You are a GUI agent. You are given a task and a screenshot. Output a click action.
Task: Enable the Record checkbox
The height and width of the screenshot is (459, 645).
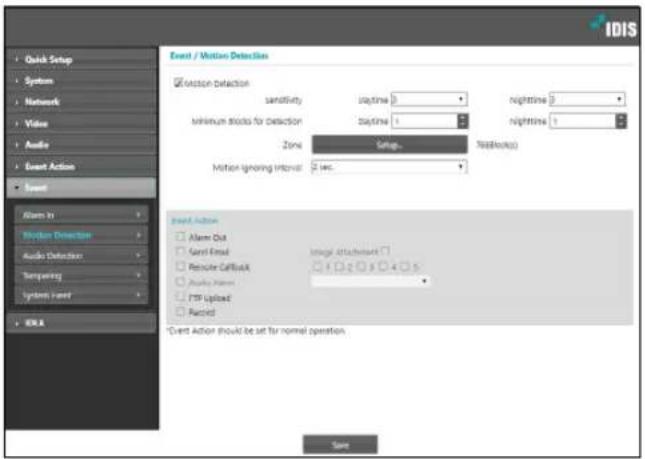click(x=180, y=311)
